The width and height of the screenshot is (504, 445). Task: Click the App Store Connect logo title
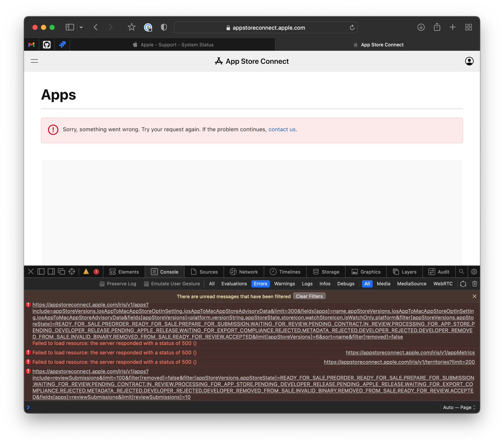point(252,61)
